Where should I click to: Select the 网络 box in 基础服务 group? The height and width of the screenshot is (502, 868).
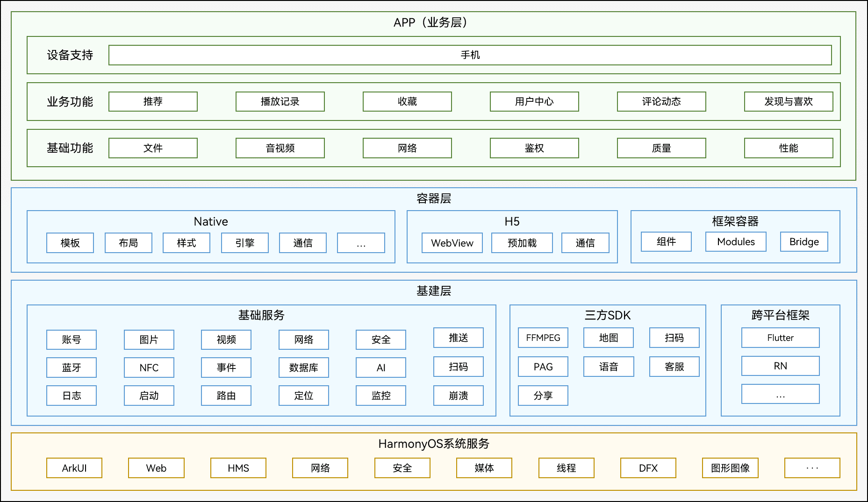pyautogui.click(x=304, y=339)
